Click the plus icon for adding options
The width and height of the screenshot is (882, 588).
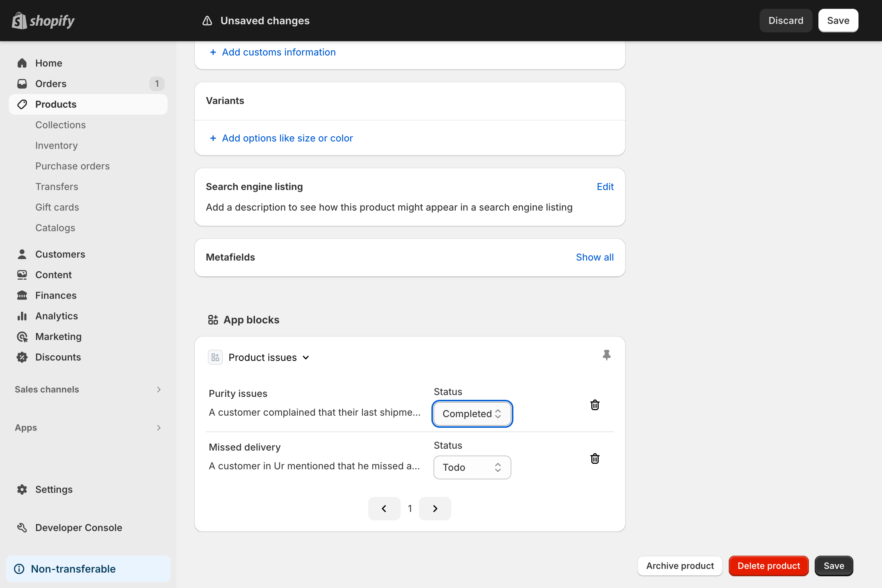click(213, 139)
